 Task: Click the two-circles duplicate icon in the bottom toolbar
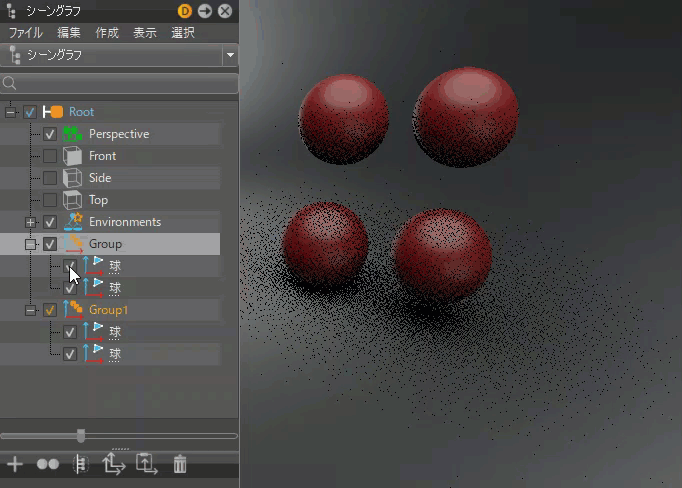pos(48,464)
